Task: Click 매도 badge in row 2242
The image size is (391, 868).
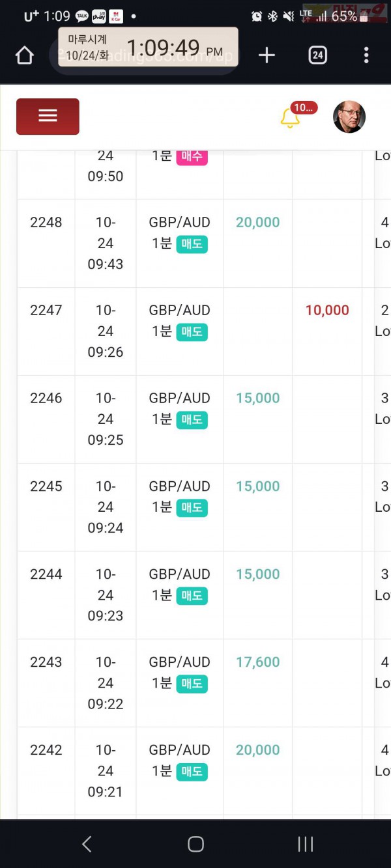Action: pyautogui.click(x=192, y=772)
